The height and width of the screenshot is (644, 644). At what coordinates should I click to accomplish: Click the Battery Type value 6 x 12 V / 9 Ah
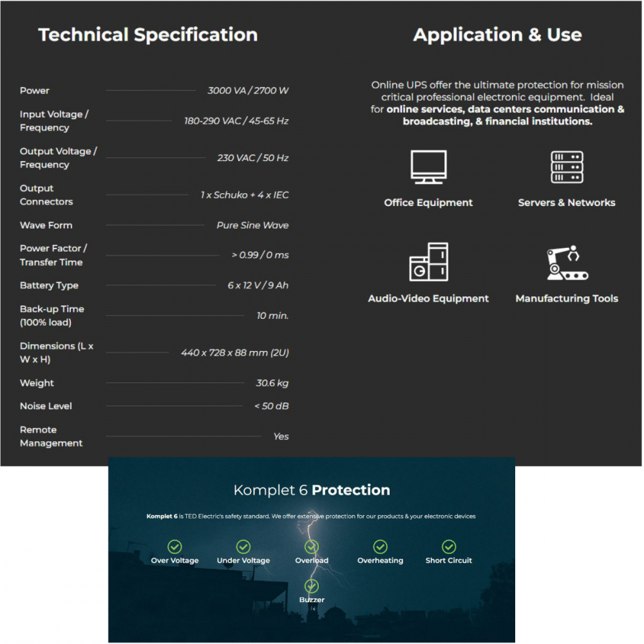coord(258,285)
